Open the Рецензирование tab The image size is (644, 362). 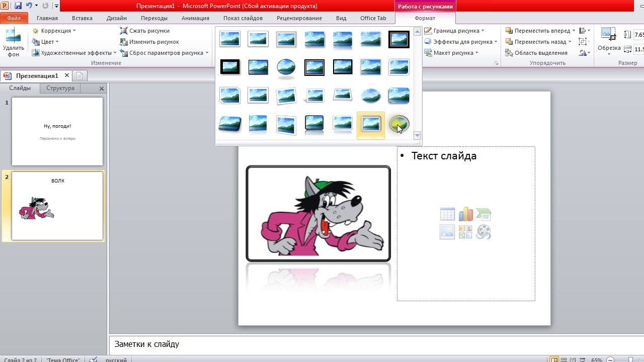299,18
